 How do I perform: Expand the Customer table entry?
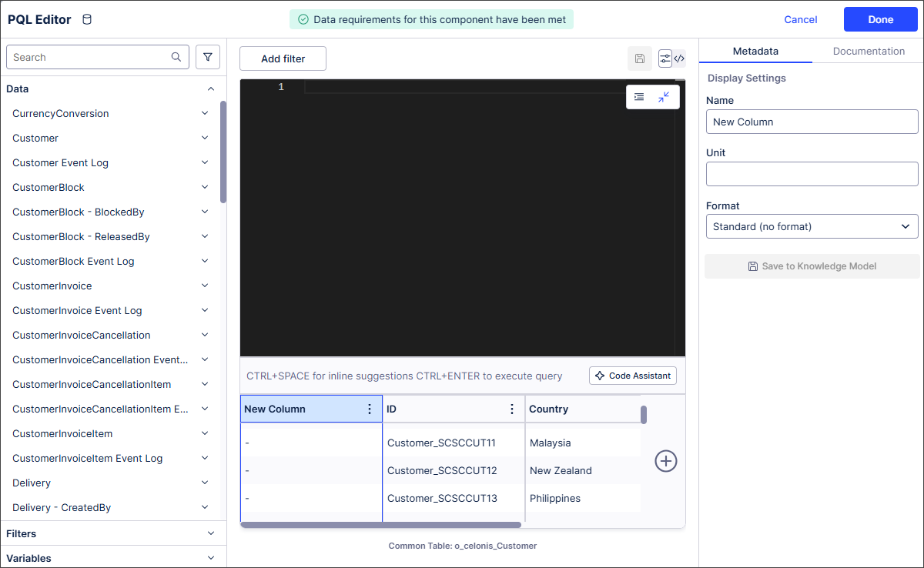coord(205,138)
